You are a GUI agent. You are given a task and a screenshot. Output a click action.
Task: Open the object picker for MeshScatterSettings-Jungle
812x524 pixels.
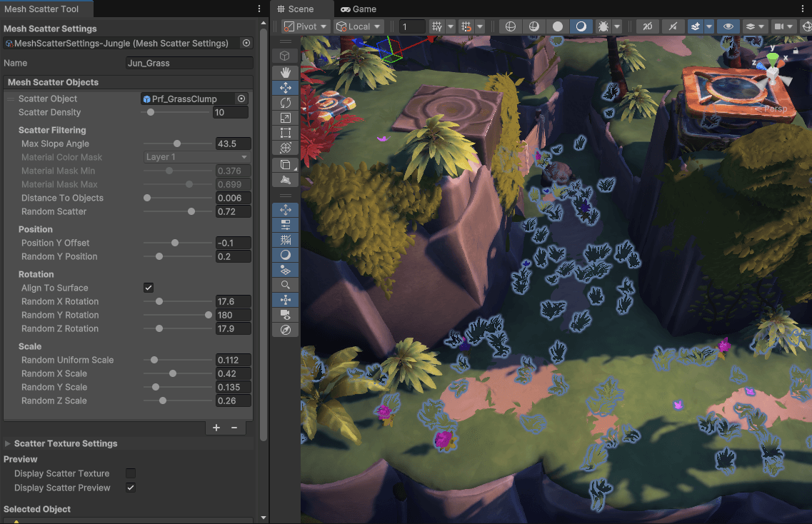(x=246, y=43)
